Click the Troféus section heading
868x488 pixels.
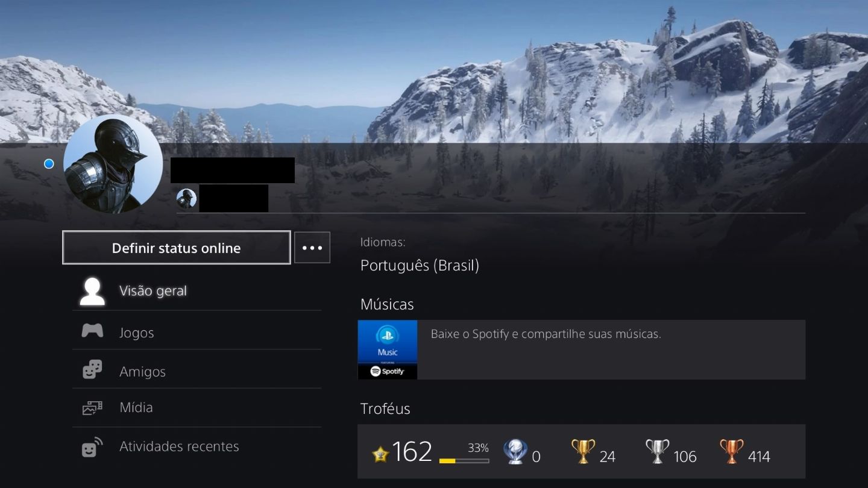385,408
